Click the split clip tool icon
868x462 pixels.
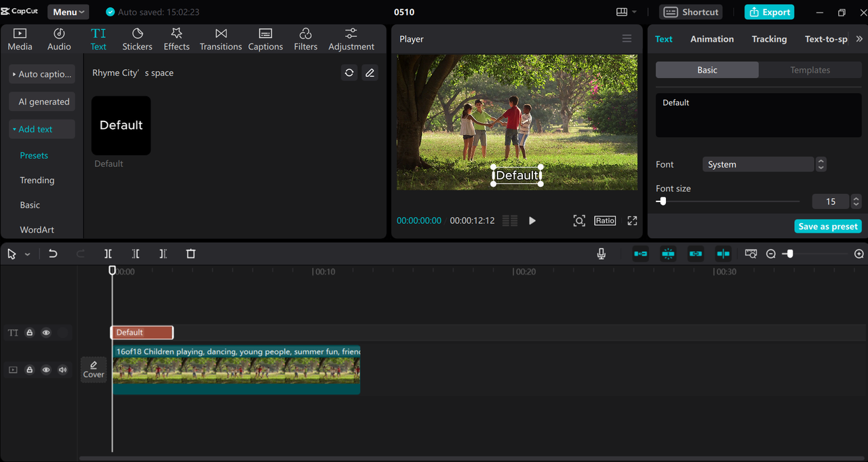[x=108, y=254]
